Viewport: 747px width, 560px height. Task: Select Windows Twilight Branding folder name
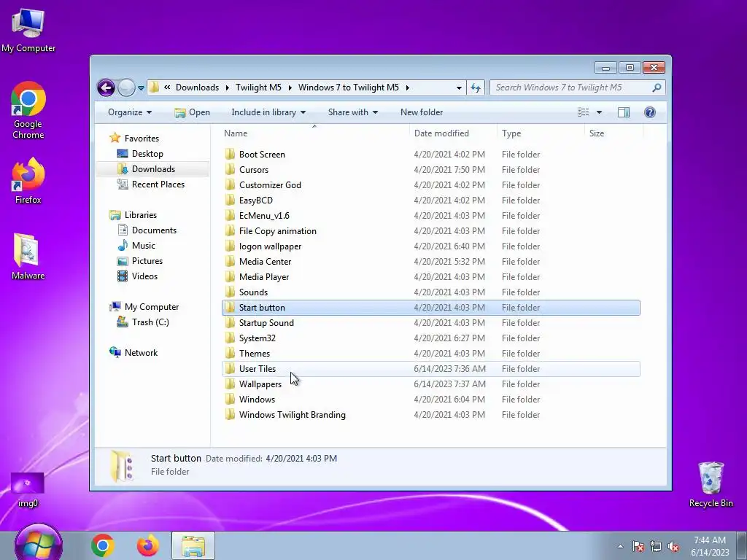click(x=292, y=415)
